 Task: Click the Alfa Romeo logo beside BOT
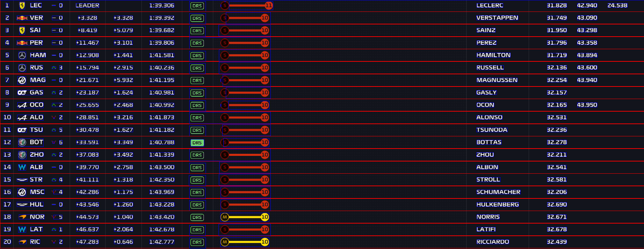(22, 142)
